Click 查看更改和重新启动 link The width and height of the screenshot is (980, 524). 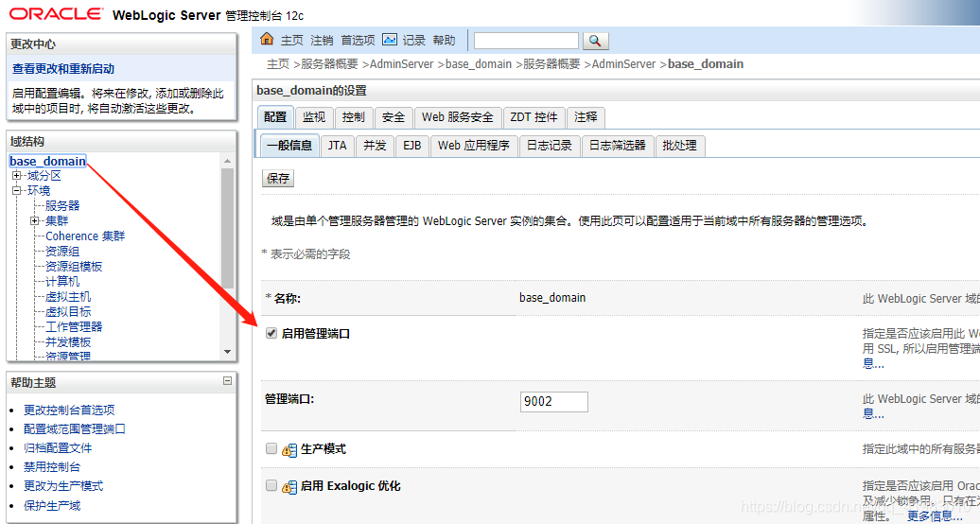[63, 69]
